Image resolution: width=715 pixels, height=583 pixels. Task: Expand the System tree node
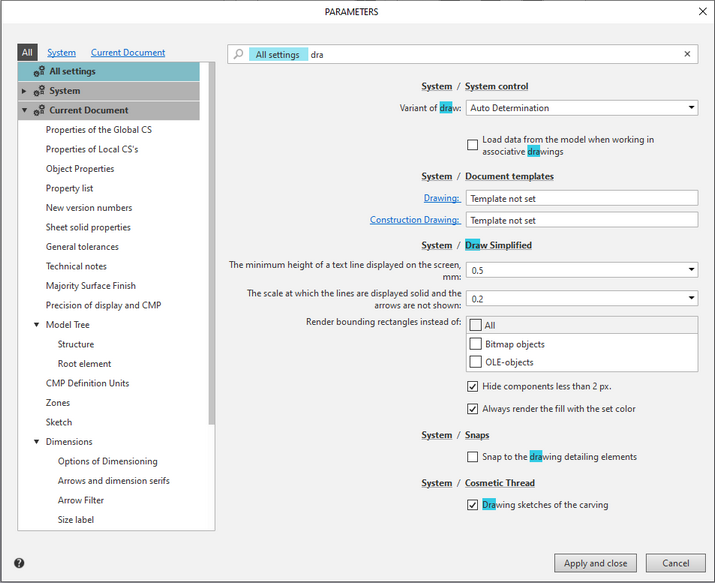(x=24, y=91)
